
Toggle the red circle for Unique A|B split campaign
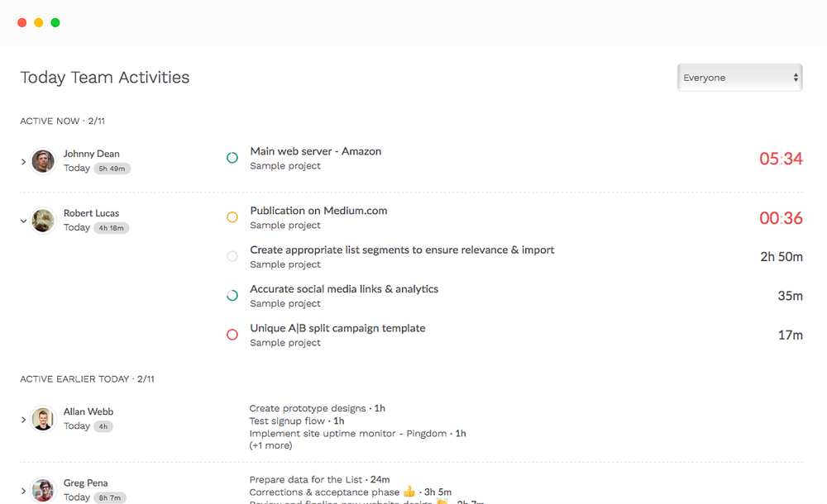[232, 335]
